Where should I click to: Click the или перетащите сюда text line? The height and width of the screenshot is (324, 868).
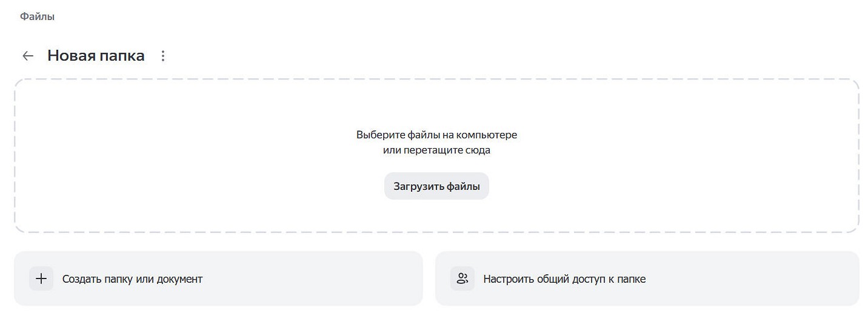coord(436,150)
